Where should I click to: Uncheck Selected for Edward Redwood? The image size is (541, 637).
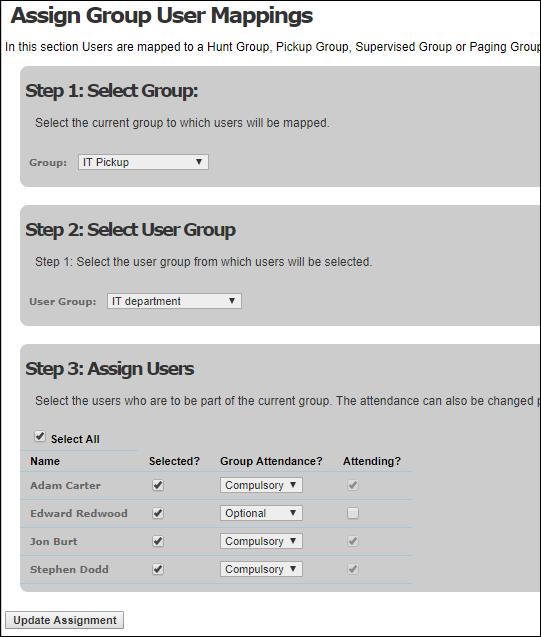(158, 513)
